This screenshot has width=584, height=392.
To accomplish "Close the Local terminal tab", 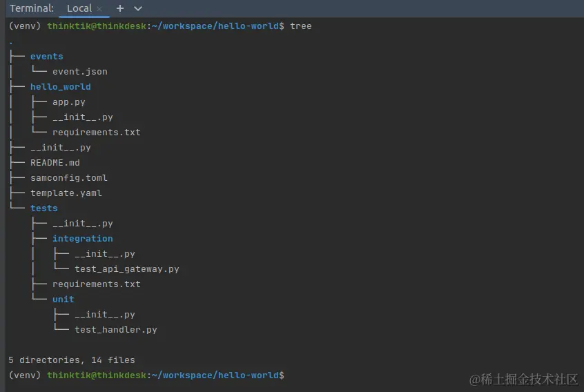I will [99, 8].
